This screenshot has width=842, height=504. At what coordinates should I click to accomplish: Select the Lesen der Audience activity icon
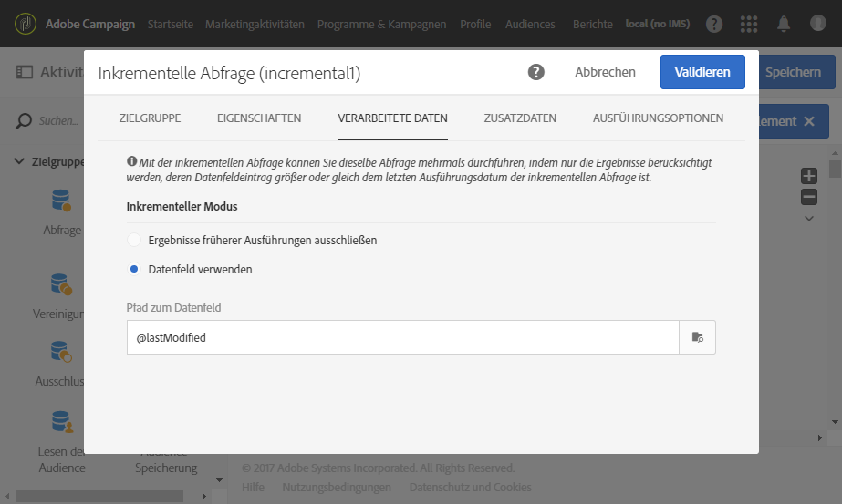tap(62, 422)
